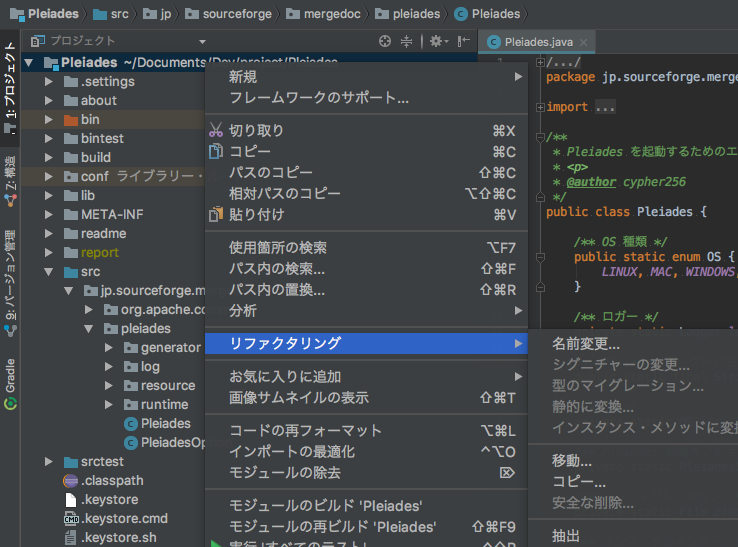Click the sourceforge breadcrumb folder
The height and width of the screenshot is (547, 738).
(x=228, y=14)
